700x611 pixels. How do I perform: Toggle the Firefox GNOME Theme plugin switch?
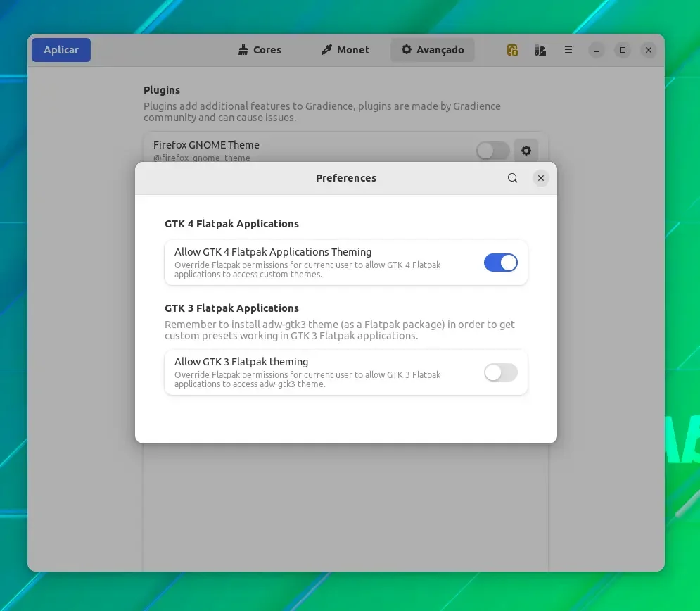[x=492, y=151]
